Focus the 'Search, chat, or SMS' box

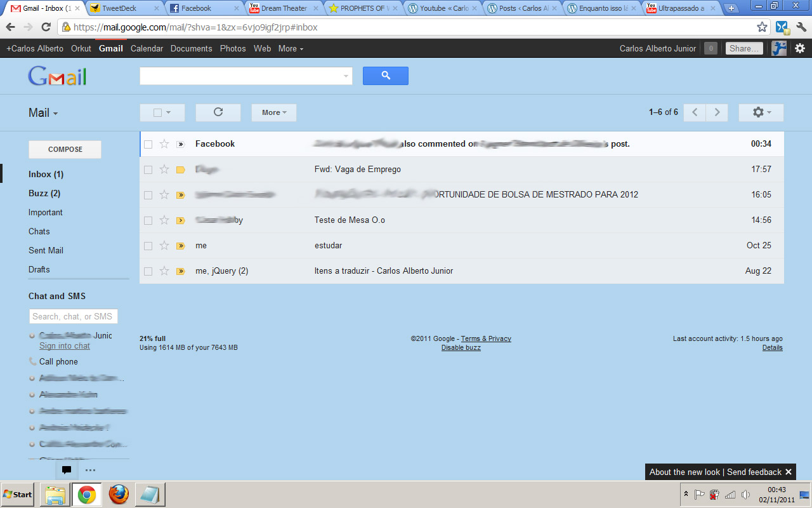[x=74, y=316]
